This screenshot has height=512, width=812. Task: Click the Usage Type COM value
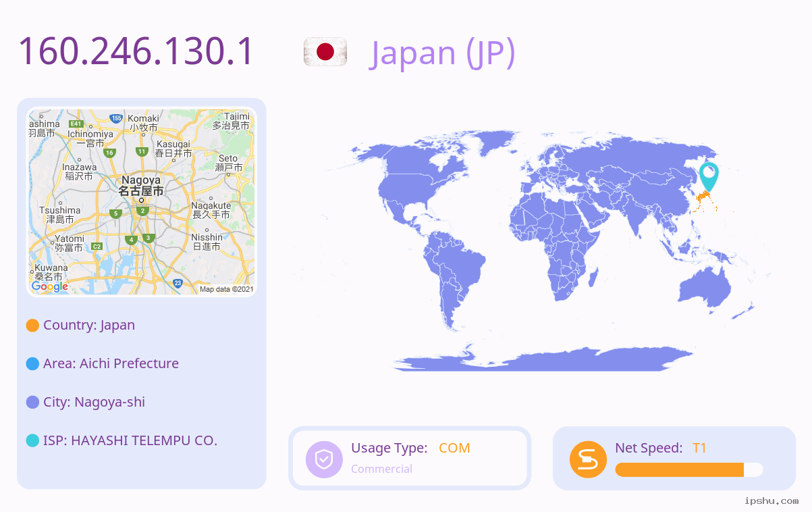point(454,448)
